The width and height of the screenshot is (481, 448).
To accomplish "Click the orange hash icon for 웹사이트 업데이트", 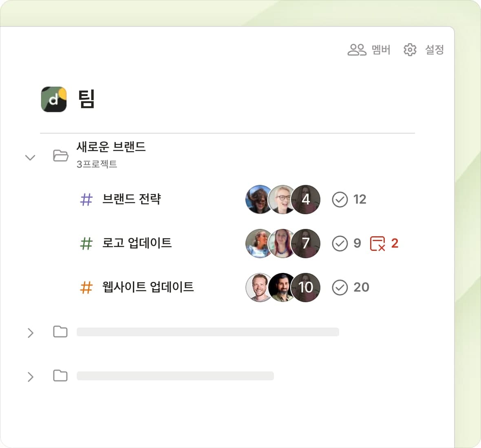I will [86, 288].
